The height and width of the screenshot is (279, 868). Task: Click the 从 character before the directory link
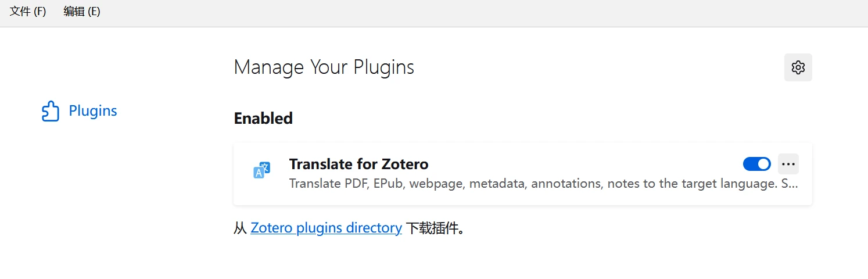point(240,228)
